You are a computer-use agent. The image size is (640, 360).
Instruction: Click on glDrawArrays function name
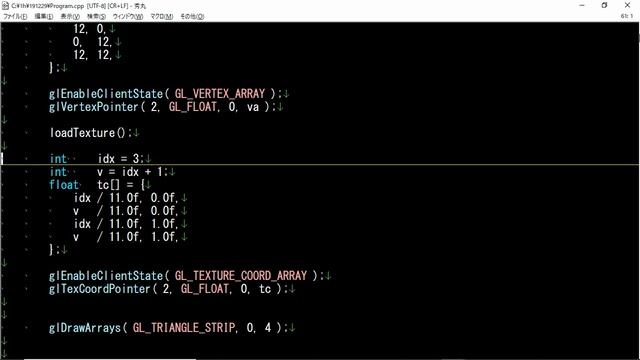tap(84, 328)
